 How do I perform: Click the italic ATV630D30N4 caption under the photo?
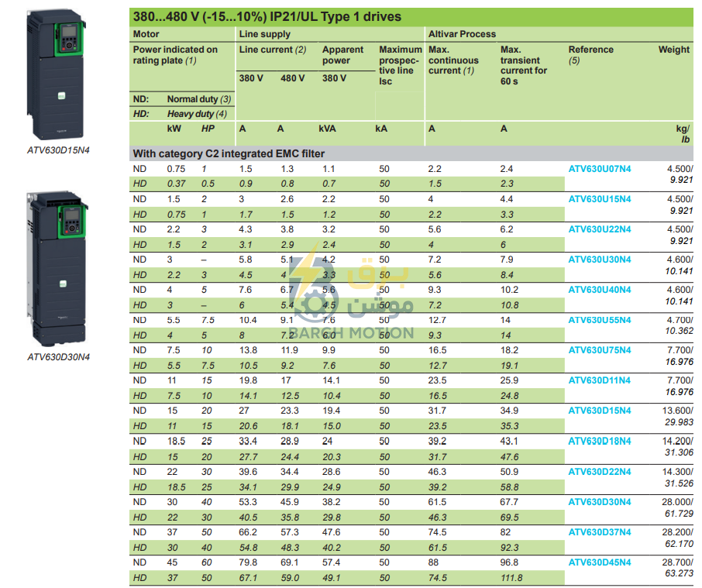pyautogui.click(x=59, y=357)
